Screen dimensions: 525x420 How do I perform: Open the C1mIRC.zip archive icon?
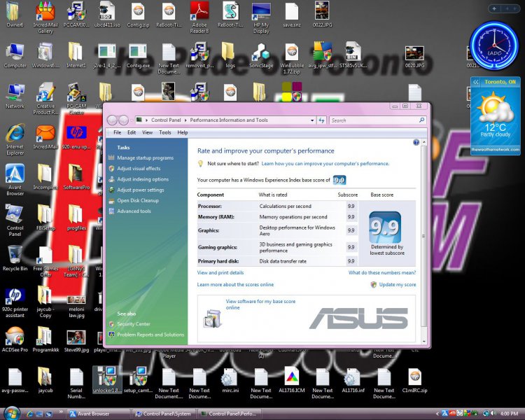coord(414,381)
